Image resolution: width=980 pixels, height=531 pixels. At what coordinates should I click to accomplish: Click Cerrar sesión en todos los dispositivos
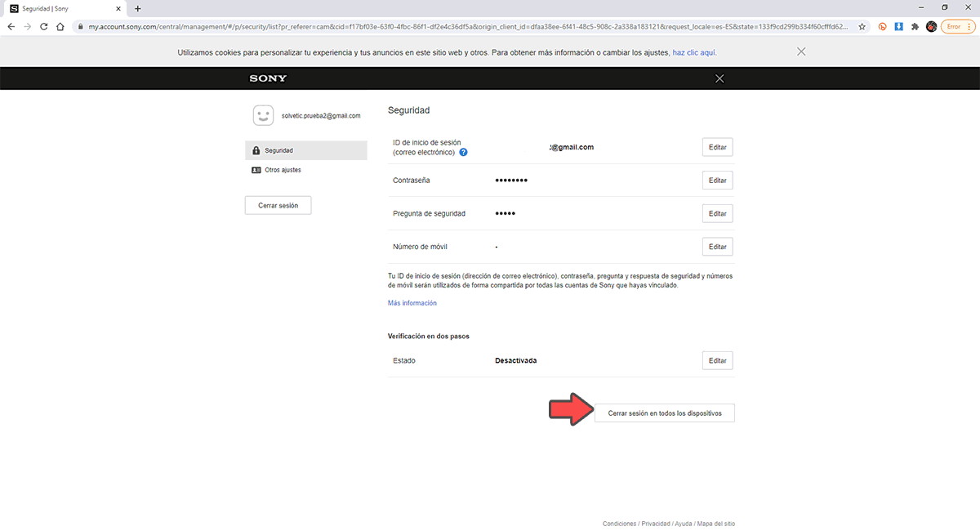665,413
